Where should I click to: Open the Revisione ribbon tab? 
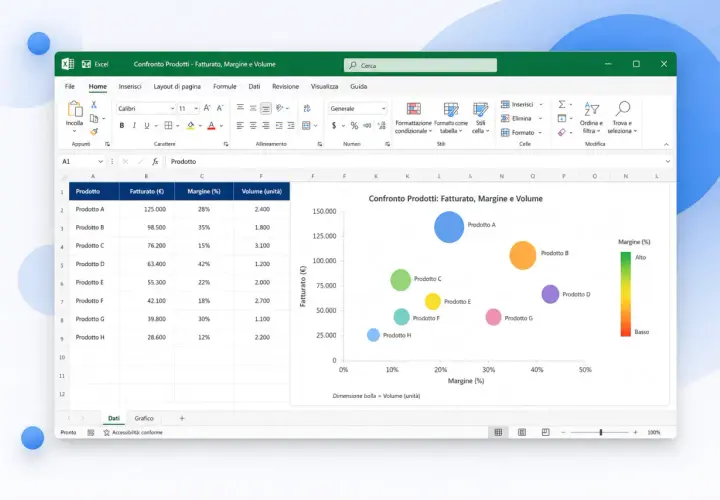286,86
